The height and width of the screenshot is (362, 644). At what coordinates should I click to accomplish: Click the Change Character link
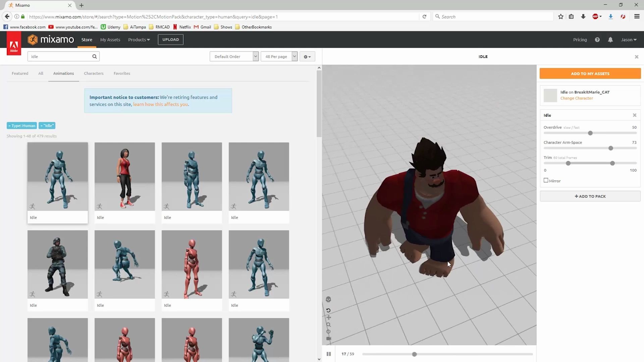tap(577, 98)
